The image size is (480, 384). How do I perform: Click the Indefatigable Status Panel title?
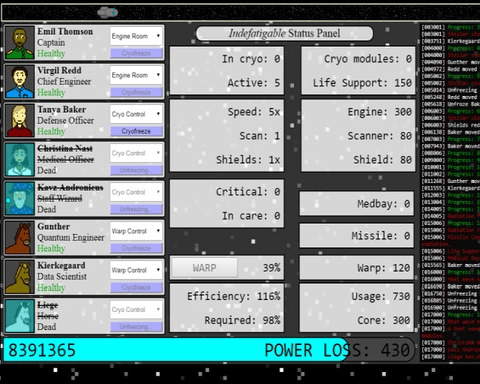click(x=284, y=33)
